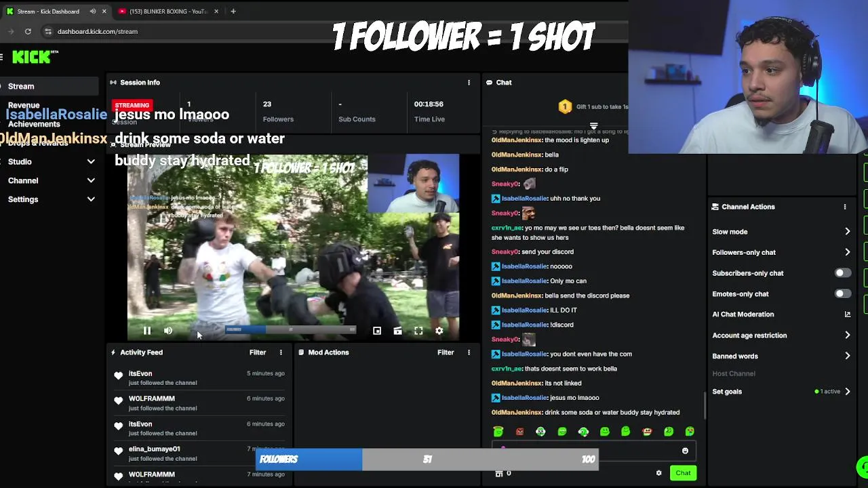Image resolution: width=868 pixels, height=488 pixels.
Task: Click the "00:18:56" Time Live value
Action: (429, 104)
